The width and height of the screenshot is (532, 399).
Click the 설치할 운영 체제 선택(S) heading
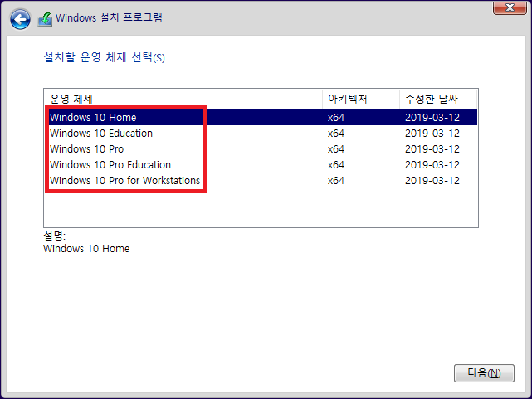point(105,57)
